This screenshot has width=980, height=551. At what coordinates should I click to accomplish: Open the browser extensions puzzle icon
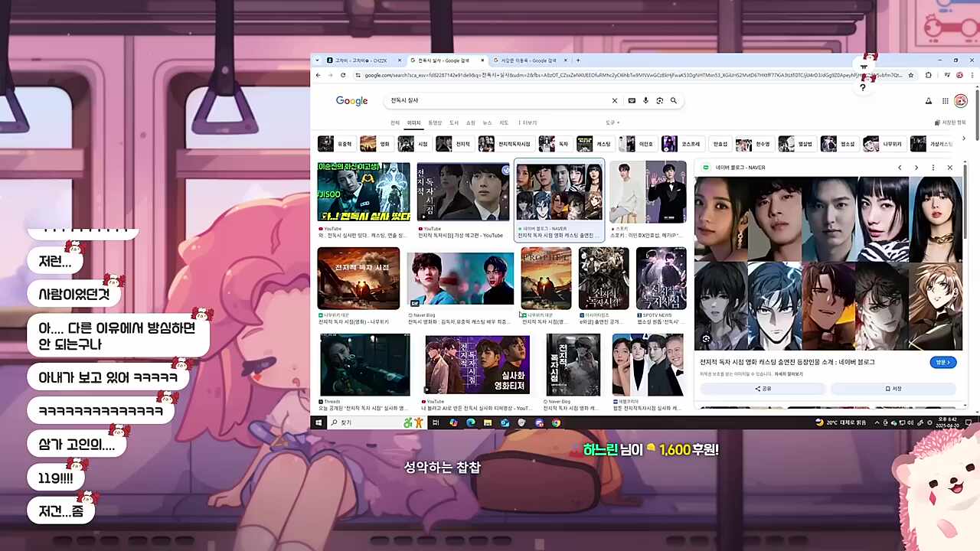coord(929,75)
